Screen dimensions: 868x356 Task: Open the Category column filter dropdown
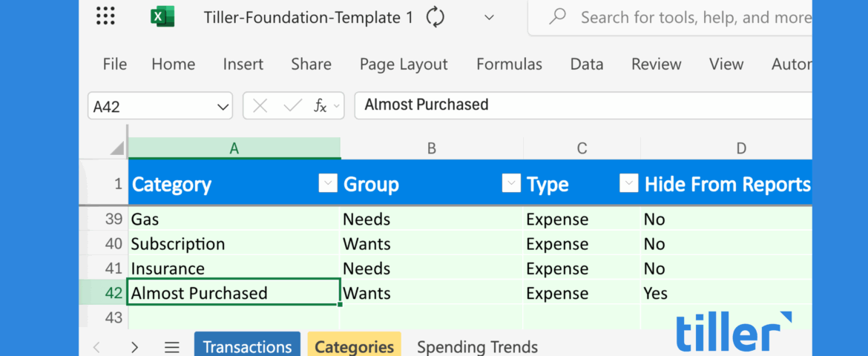328,182
